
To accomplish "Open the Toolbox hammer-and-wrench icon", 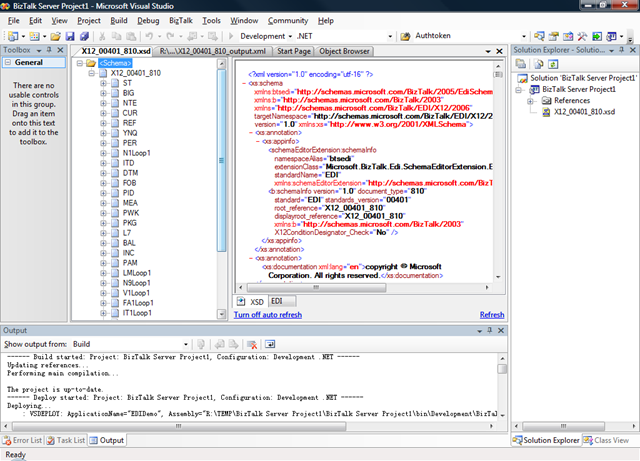I will tap(582, 36).
